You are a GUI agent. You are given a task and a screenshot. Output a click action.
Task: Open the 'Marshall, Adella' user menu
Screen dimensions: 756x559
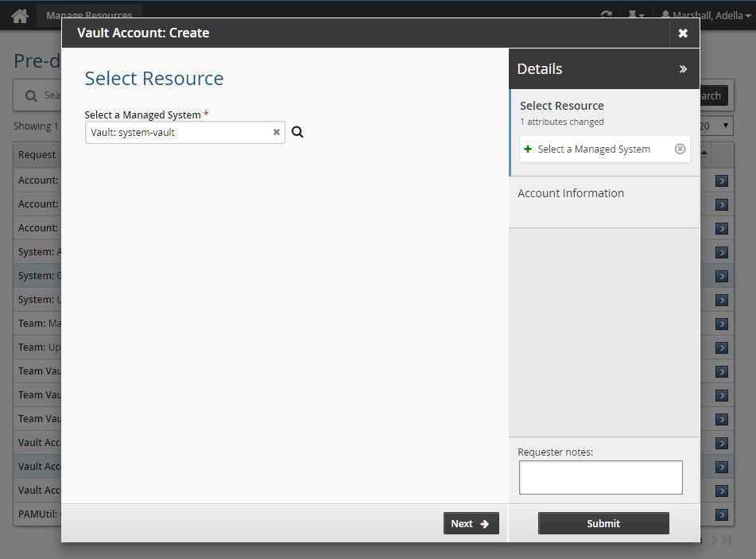click(706, 15)
